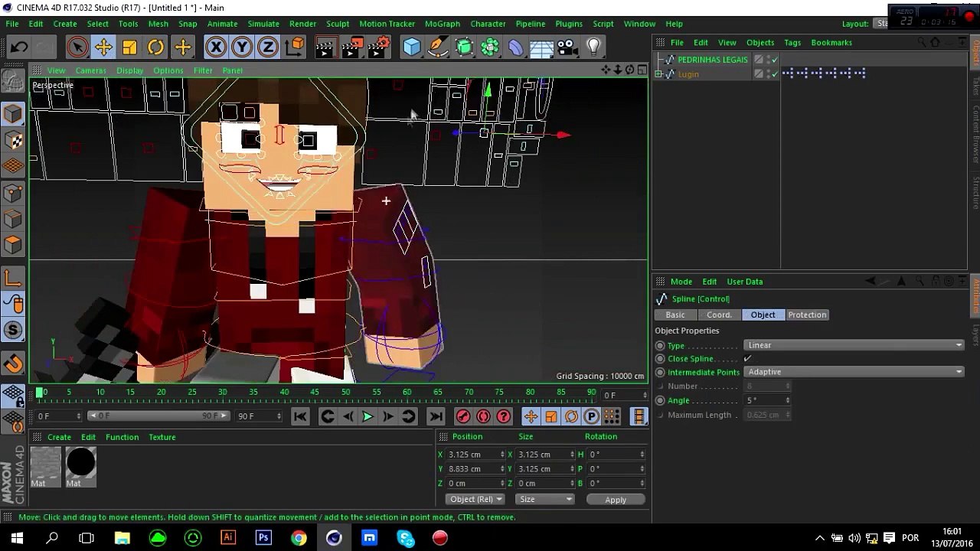Image resolution: width=980 pixels, height=551 pixels.
Task: Open Tags menu in object manager
Action: (x=792, y=43)
